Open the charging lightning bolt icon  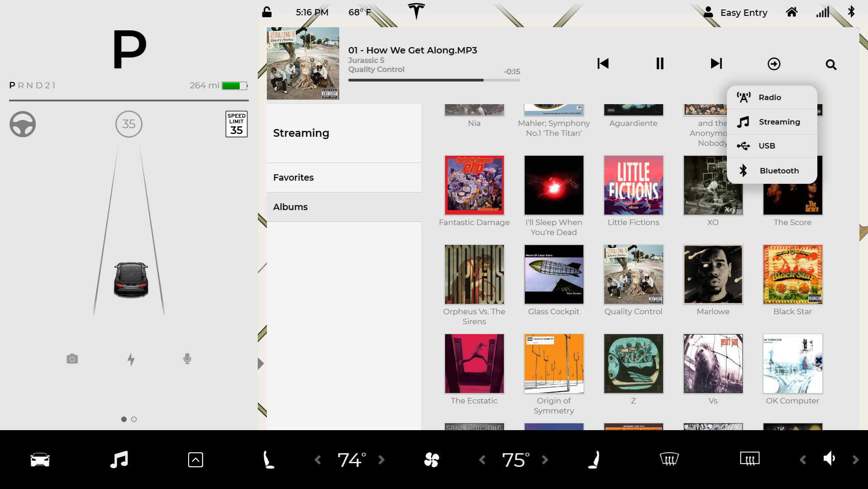coord(131,360)
